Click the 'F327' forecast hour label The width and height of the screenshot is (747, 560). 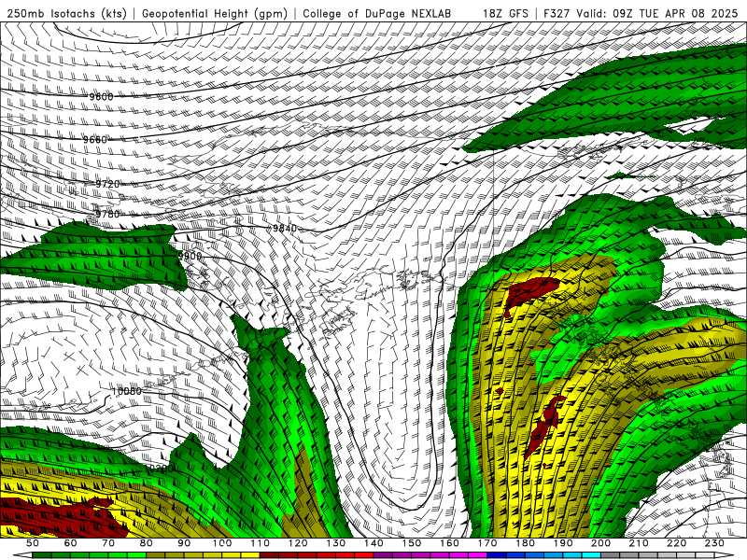pyautogui.click(x=557, y=13)
